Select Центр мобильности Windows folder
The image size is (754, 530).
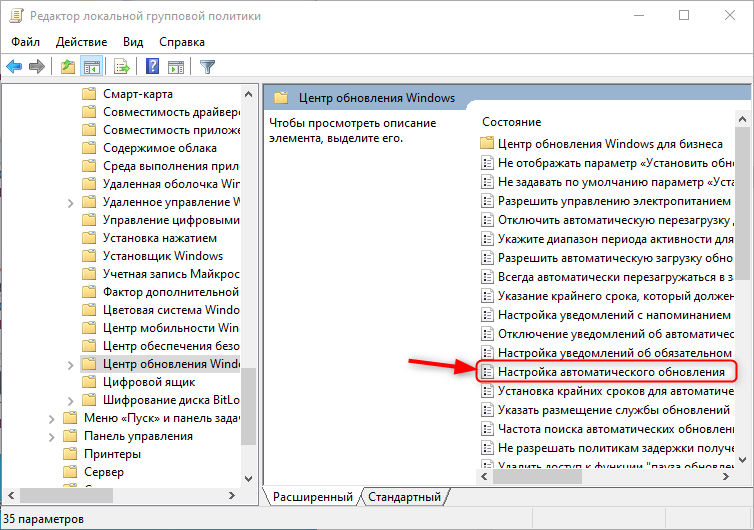coord(161,328)
